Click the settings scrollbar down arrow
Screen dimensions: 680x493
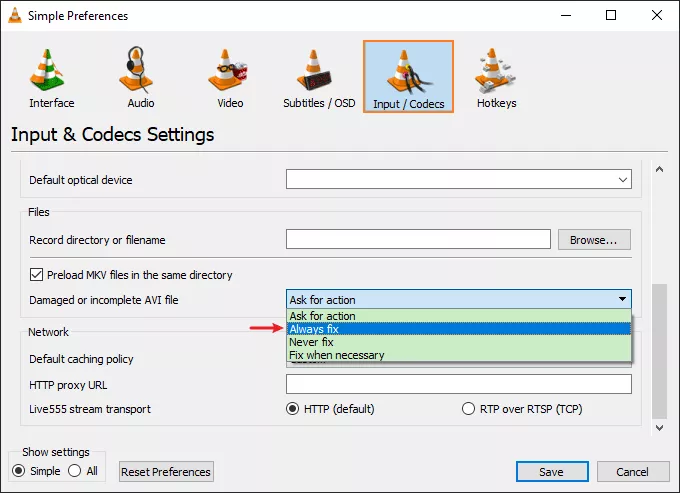[x=659, y=428]
